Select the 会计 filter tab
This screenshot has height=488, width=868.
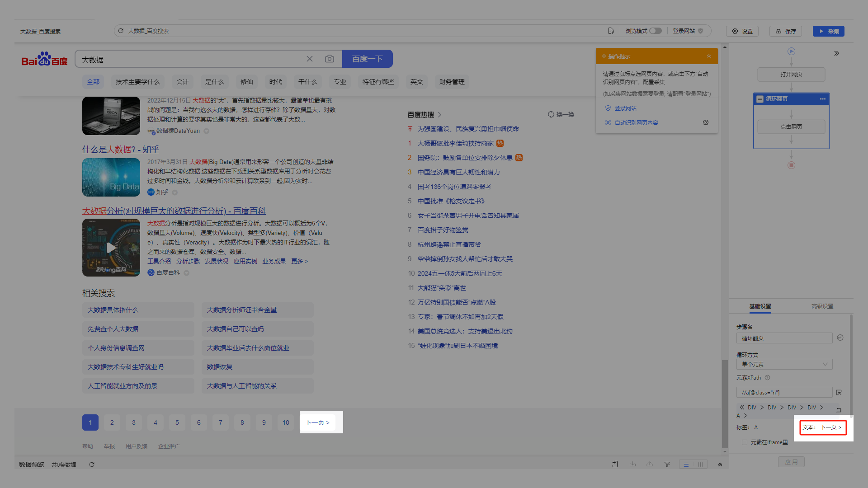(183, 82)
